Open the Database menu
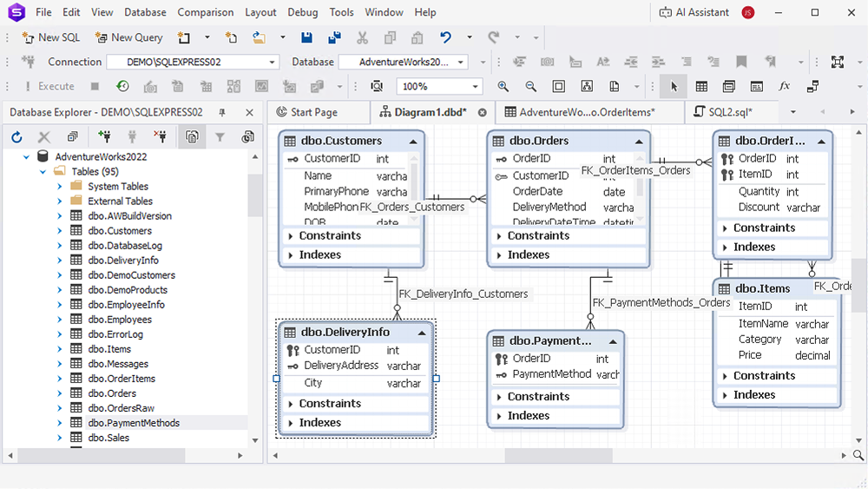The height and width of the screenshot is (489, 868). [145, 12]
